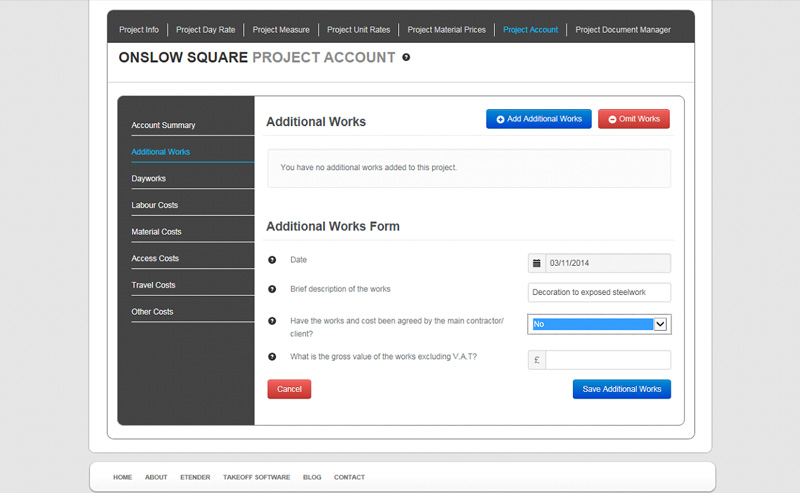Cancel the additional works form
Screen dimensions: 800x493
[289, 389]
